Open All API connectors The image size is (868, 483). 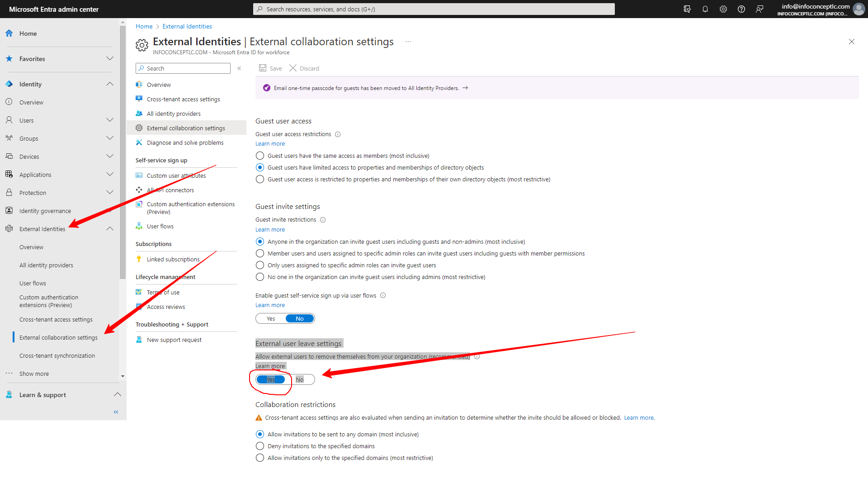click(170, 190)
